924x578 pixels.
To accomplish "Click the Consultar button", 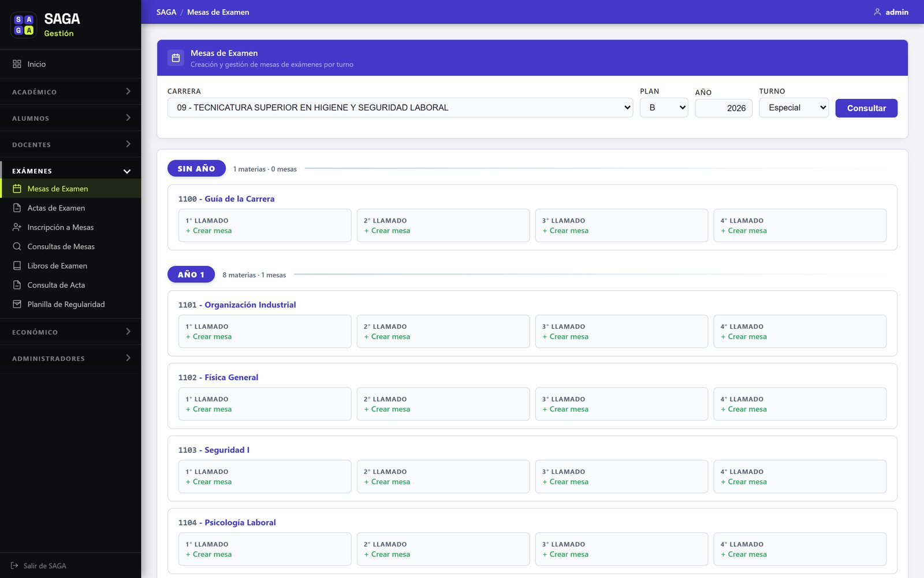I will pyautogui.click(x=866, y=108).
